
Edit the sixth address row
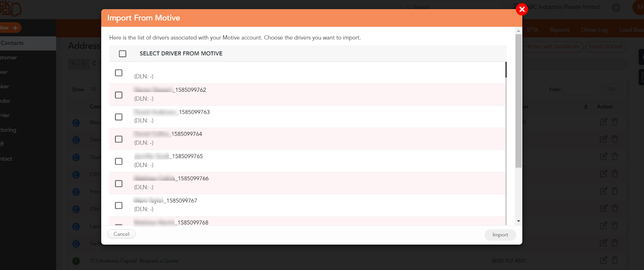pyautogui.click(x=603, y=208)
